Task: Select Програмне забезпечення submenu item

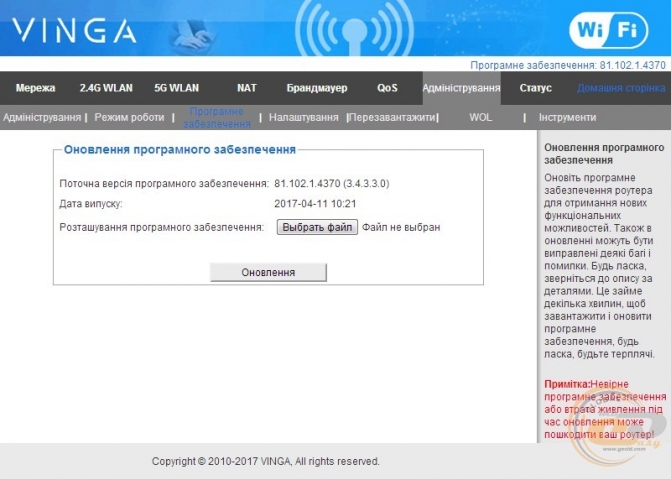Action: [x=217, y=118]
